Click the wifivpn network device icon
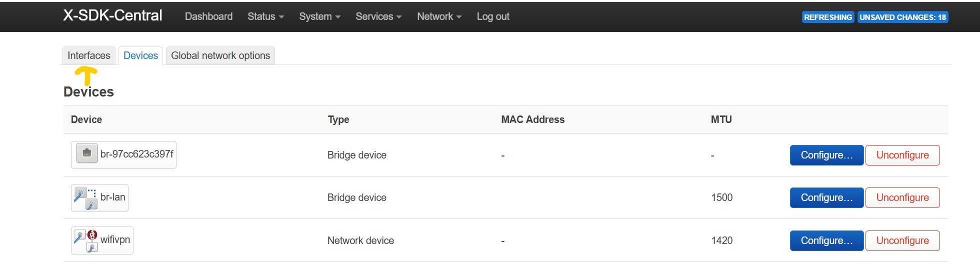The width and height of the screenshot is (980, 266). 85,240
